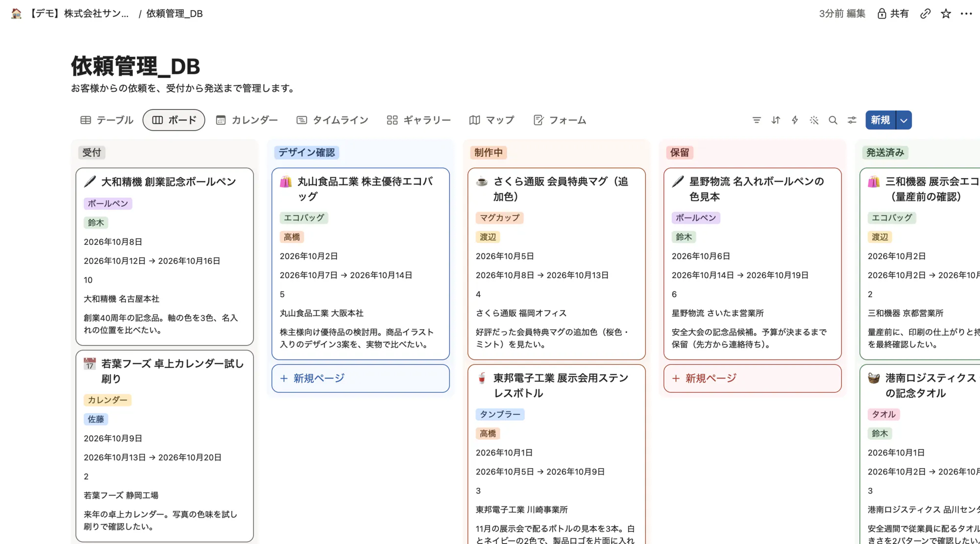Open 丸山食品工業 株主優待エコバッグ card title

365,189
